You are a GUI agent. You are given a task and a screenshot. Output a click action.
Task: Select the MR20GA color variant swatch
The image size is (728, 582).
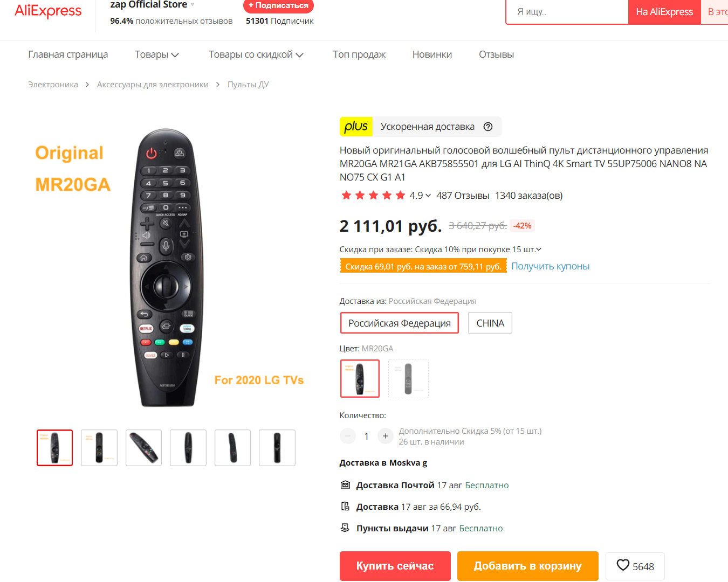pos(360,378)
